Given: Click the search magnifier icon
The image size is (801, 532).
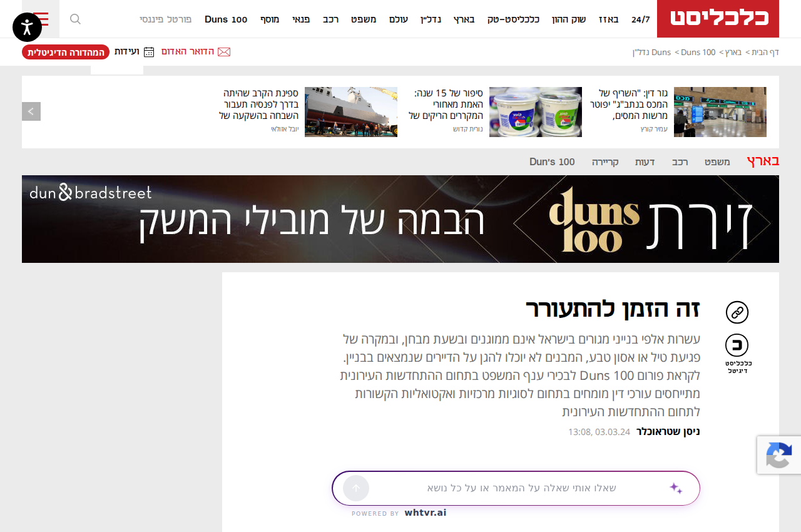Looking at the screenshot, I should point(75,19).
